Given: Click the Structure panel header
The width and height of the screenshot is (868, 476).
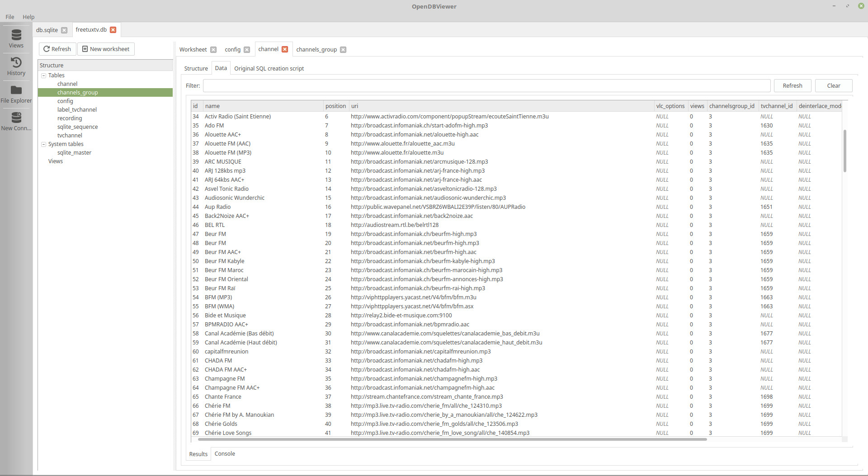Looking at the screenshot, I should point(105,66).
